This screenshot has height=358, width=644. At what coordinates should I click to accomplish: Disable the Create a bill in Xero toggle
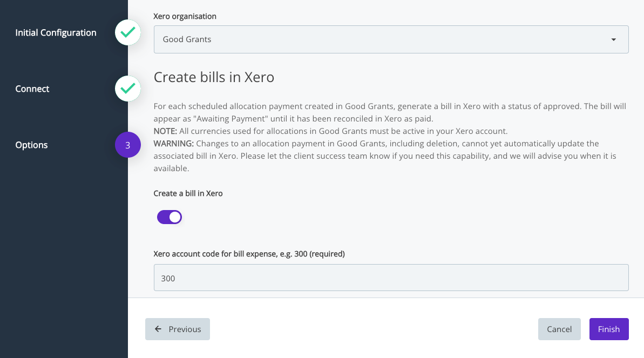[x=170, y=217]
